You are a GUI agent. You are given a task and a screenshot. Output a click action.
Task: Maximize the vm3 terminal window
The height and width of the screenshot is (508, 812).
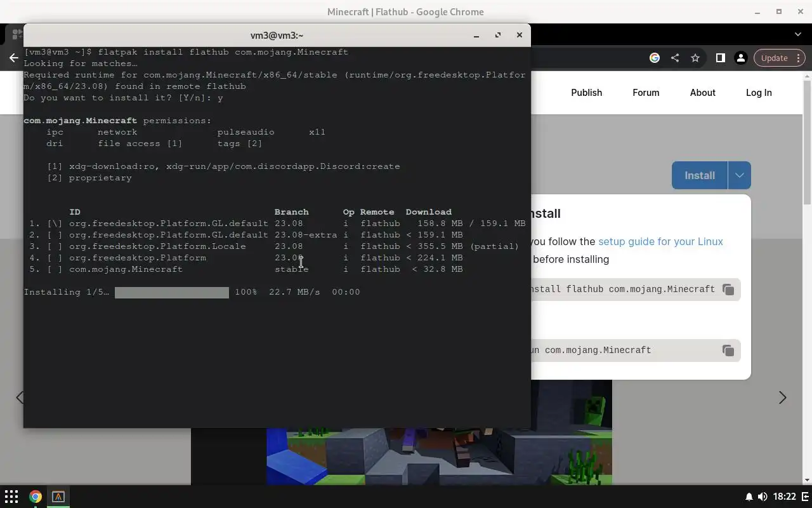pyautogui.click(x=498, y=36)
